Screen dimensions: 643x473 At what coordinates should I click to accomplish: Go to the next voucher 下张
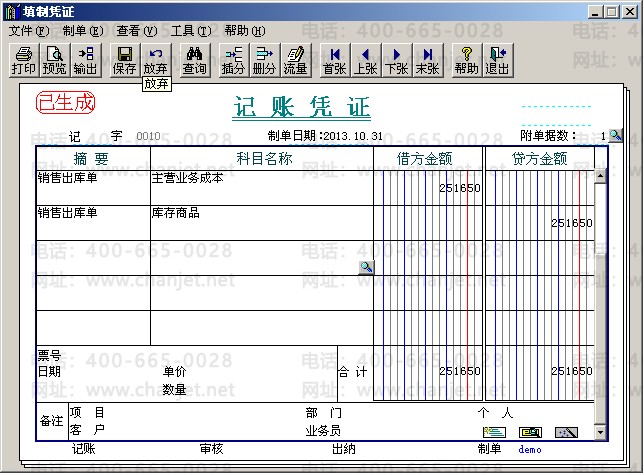(397, 61)
